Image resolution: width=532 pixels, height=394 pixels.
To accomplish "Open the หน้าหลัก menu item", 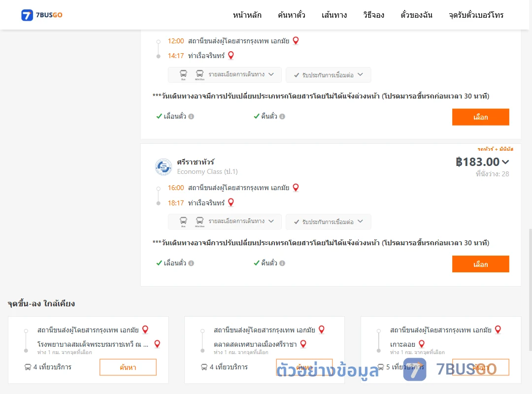I will [247, 15].
